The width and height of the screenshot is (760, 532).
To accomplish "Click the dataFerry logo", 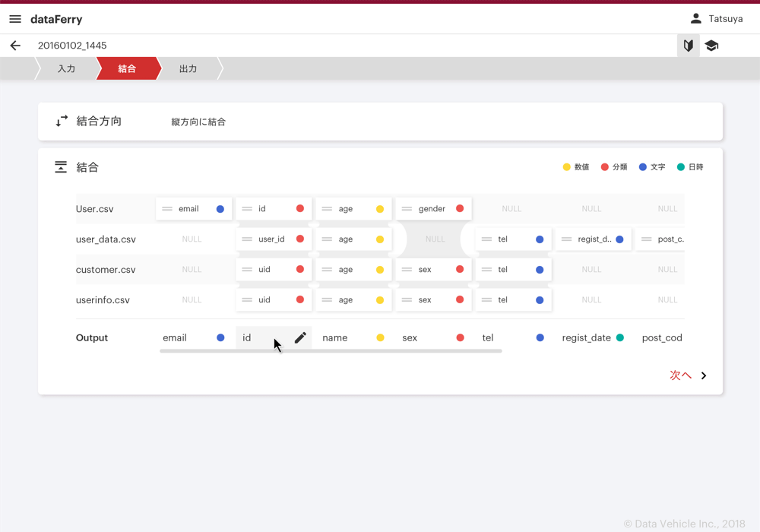I will (56, 20).
